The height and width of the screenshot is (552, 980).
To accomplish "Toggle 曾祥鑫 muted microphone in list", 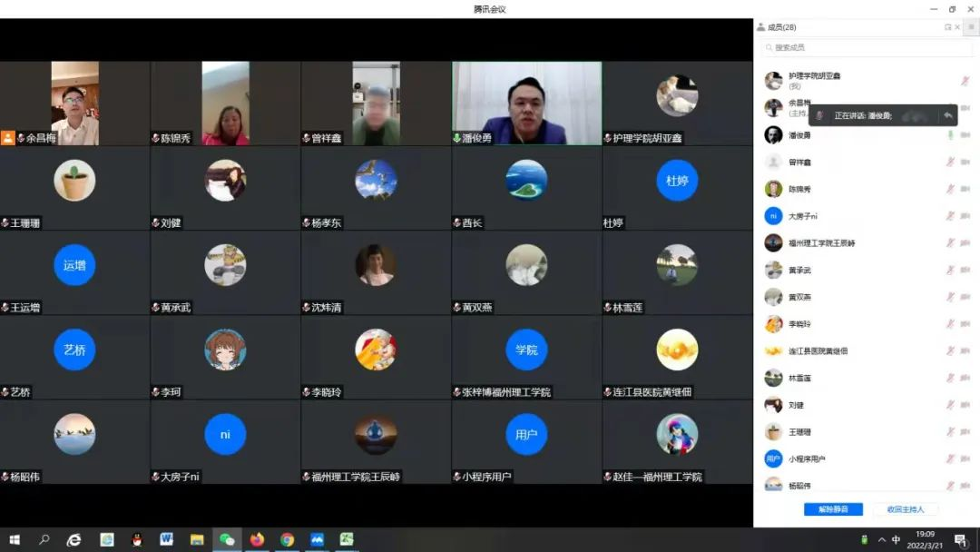I will tap(950, 162).
